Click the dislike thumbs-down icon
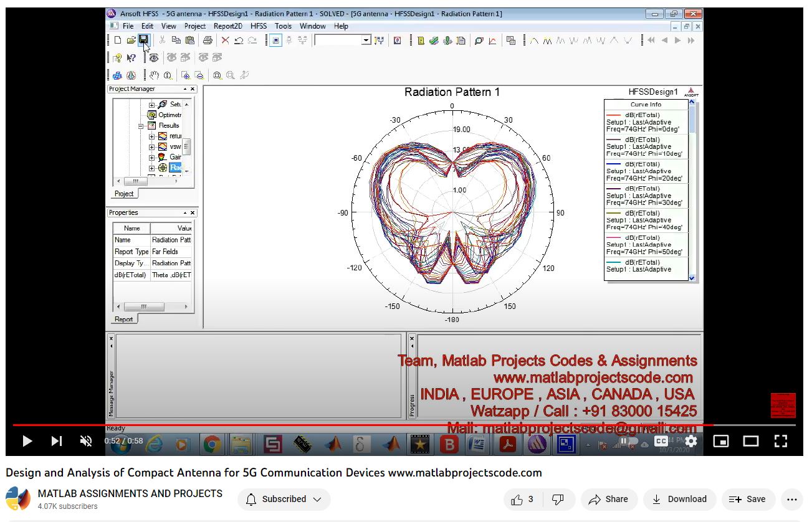Screen dimensions: 812x522 point(558,499)
